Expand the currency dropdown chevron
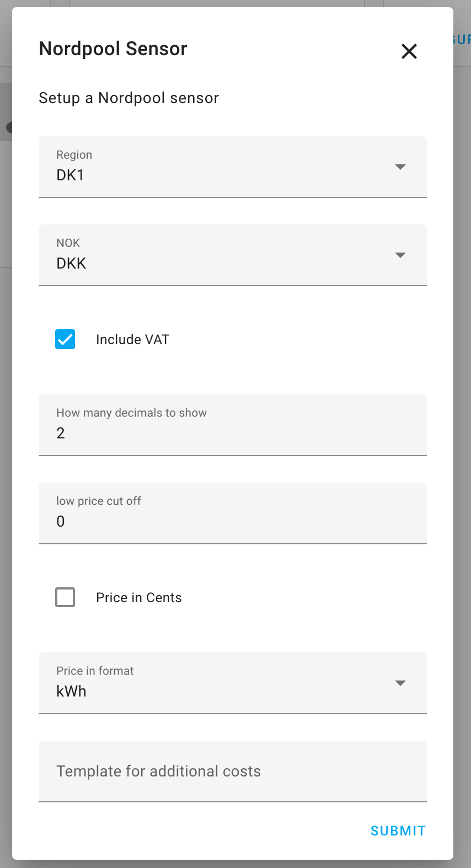Image resolution: width=471 pixels, height=868 pixels. pos(400,255)
